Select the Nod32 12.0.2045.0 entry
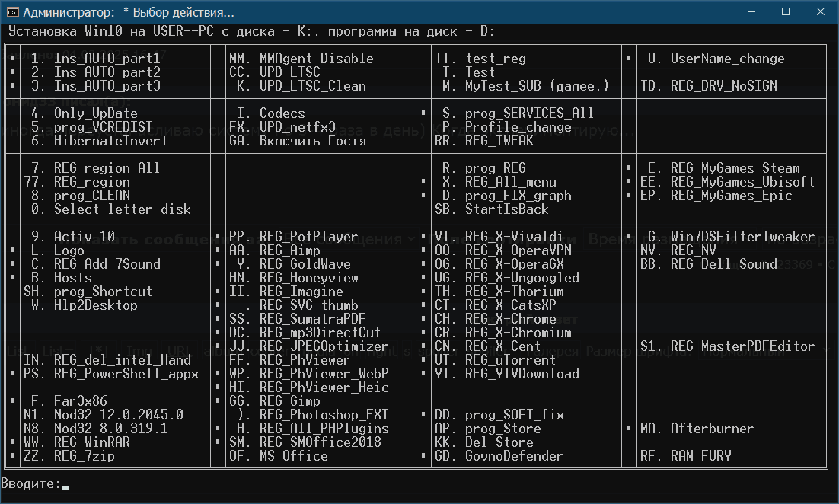Screen dimensions: 839x504 point(118,415)
